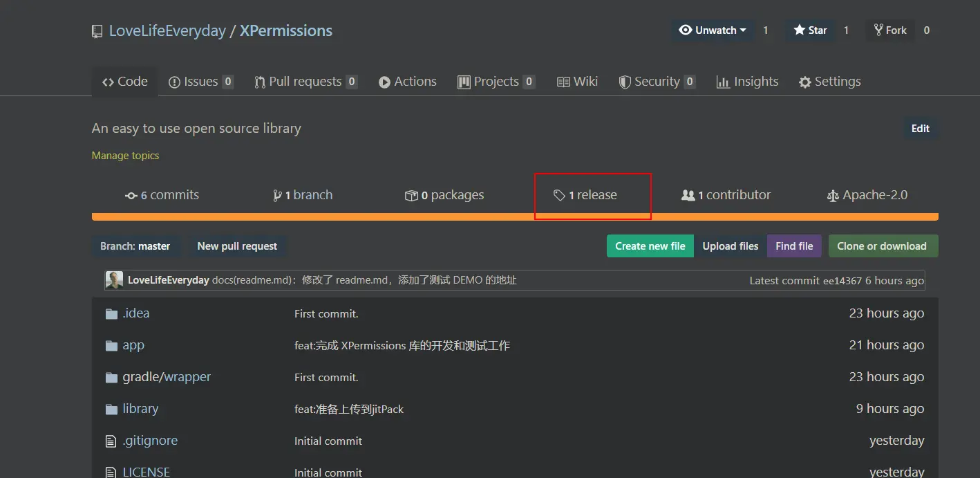This screenshot has width=980, height=478.
Task: Go to the Wiki tab
Action: click(x=577, y=82)
